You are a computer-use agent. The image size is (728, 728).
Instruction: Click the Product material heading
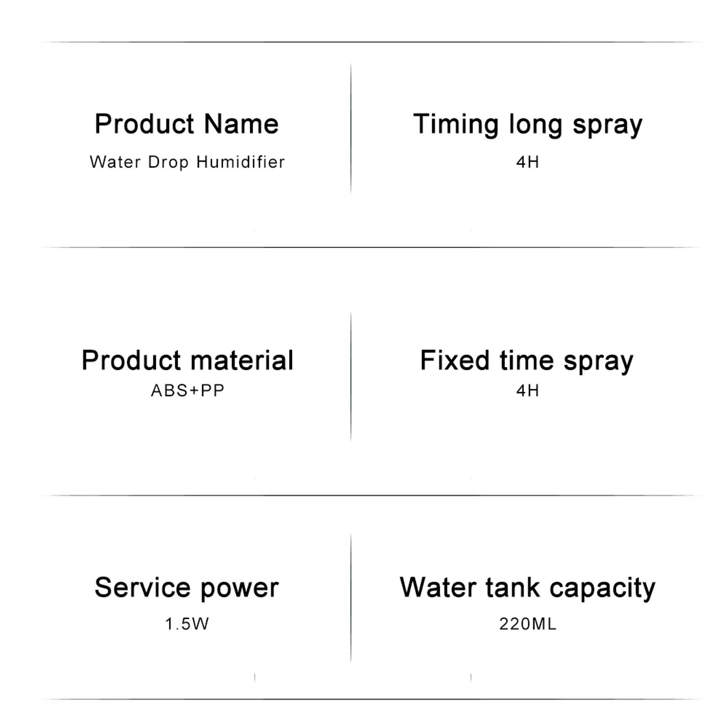[187, 360]
